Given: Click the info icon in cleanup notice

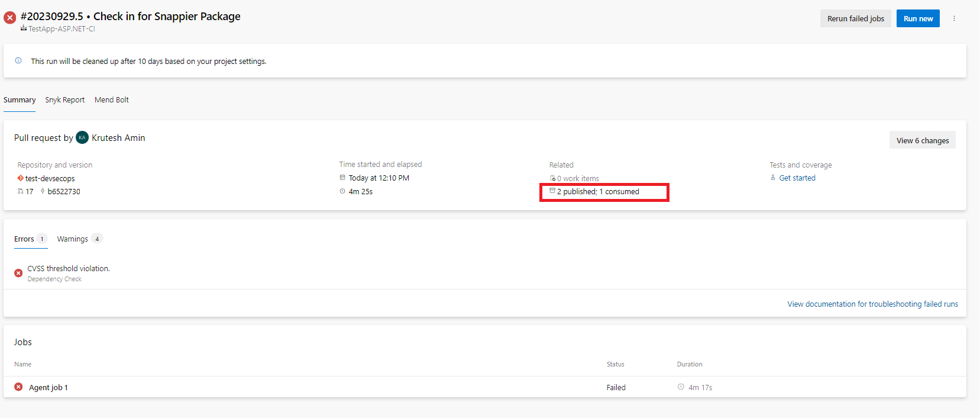Looking at the screenshot, I should (18, 60).
